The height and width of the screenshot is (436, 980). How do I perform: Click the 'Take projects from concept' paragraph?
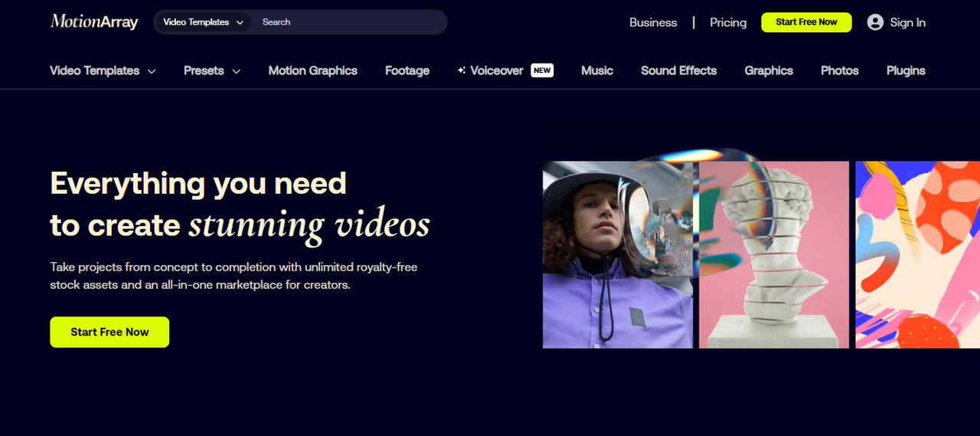(234, 276)
